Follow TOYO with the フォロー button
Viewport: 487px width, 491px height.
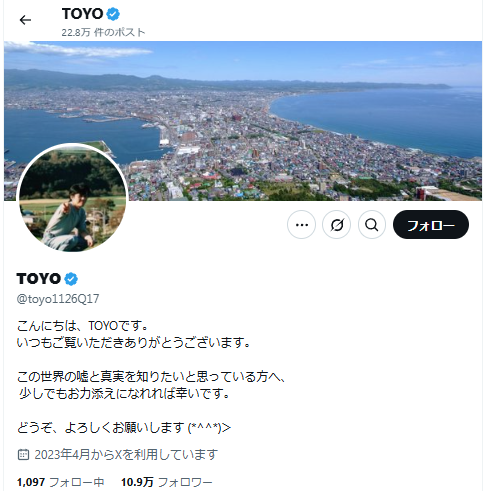(x=431, y=225)
